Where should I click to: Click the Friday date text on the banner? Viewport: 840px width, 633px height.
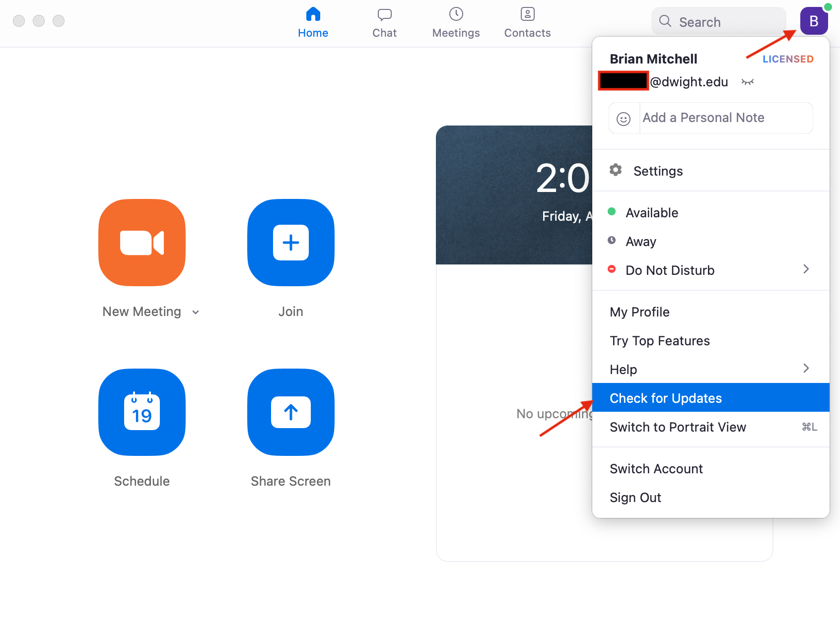tap(567, 216)
